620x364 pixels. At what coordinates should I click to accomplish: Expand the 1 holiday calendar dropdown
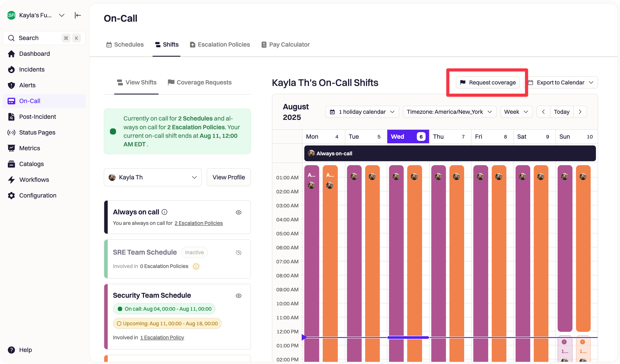[362, 112]
